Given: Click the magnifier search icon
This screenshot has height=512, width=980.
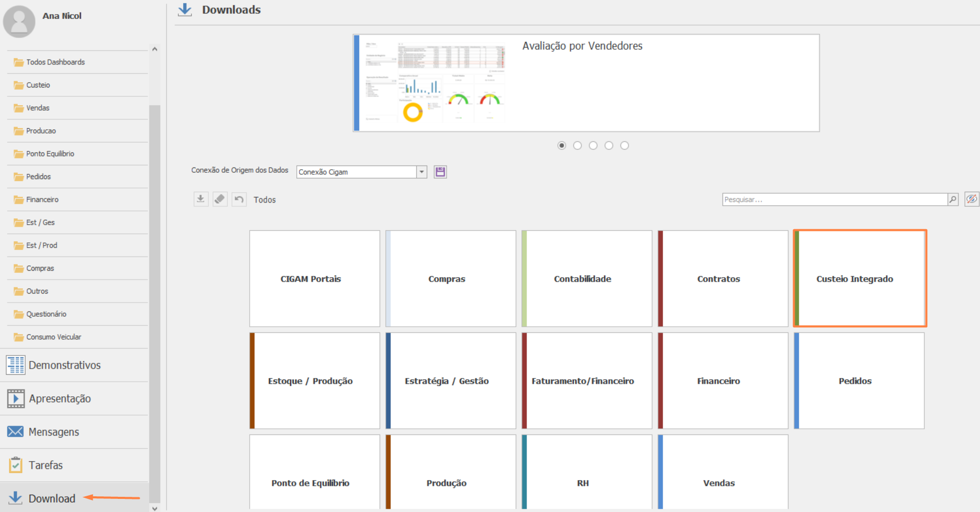Looking at the screenshot, I should [953, 199].
